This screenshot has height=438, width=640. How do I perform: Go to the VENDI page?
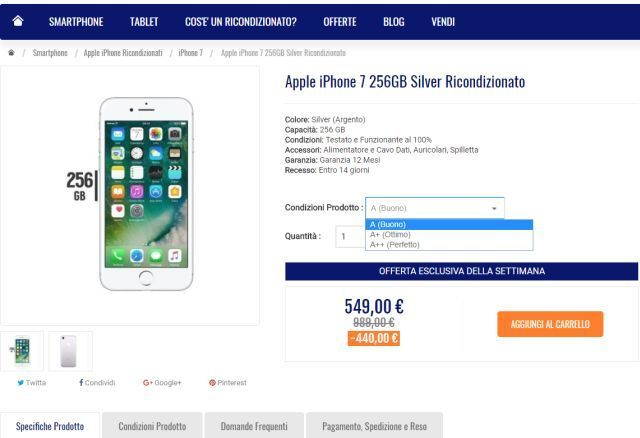coord(443,22)
